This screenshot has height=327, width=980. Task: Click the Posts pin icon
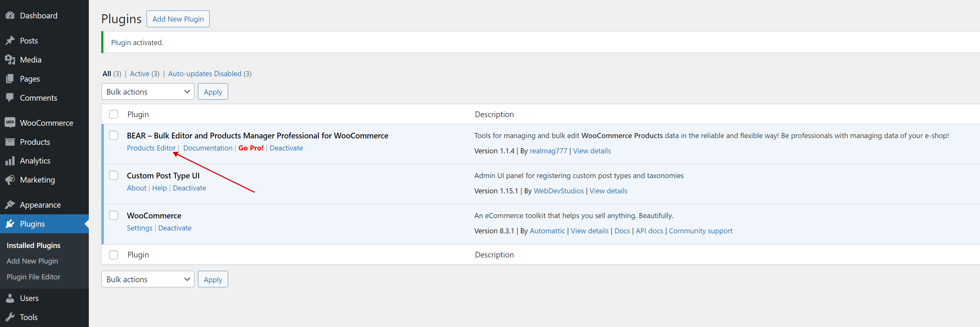[x=10, y=41]
